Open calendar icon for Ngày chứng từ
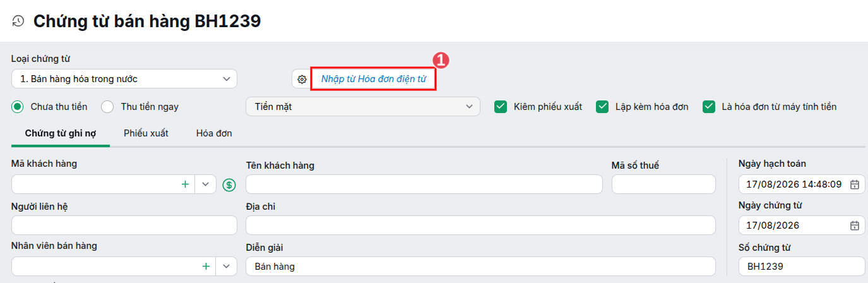 point(854,226)
